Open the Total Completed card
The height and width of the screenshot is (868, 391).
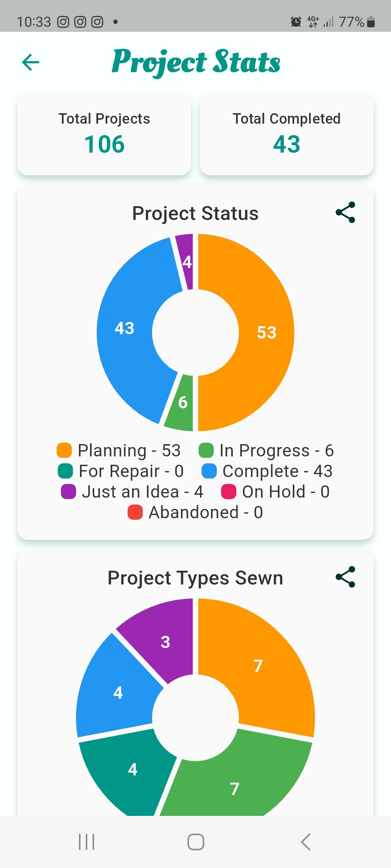[286, 134]
